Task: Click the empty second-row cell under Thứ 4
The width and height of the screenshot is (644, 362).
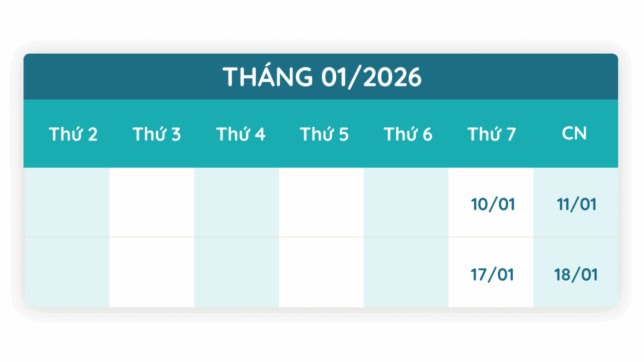Action: click(236, 272)
